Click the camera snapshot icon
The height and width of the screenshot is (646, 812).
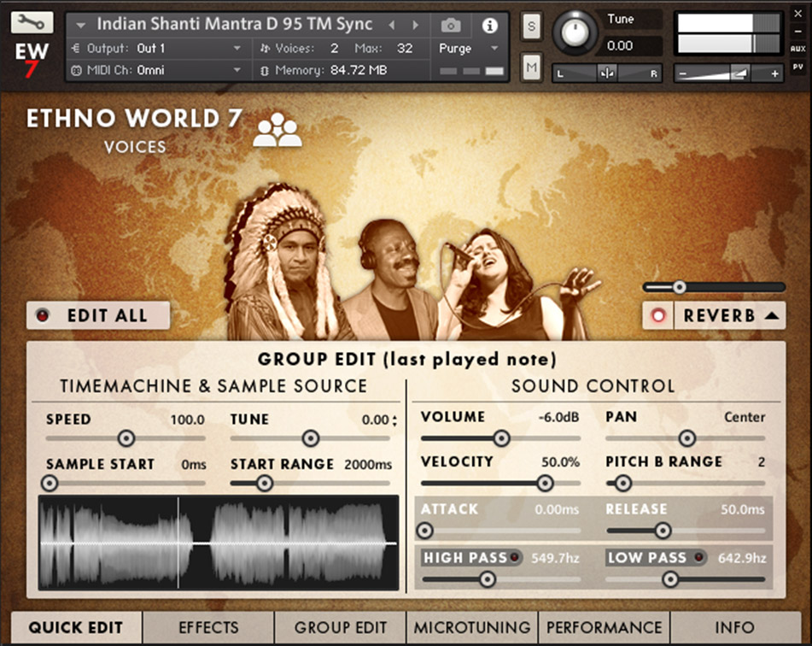[451, 25]
